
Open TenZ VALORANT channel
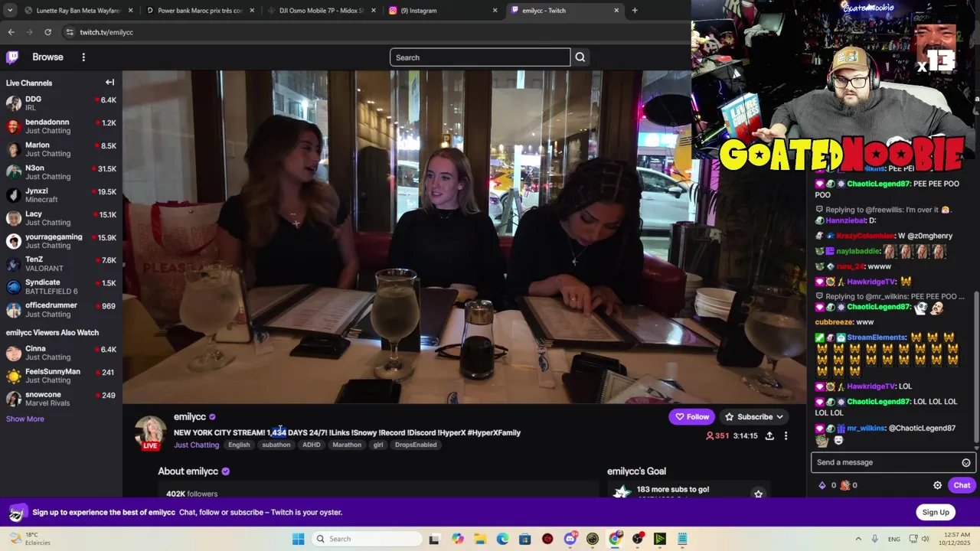click(x=61, y=264)
